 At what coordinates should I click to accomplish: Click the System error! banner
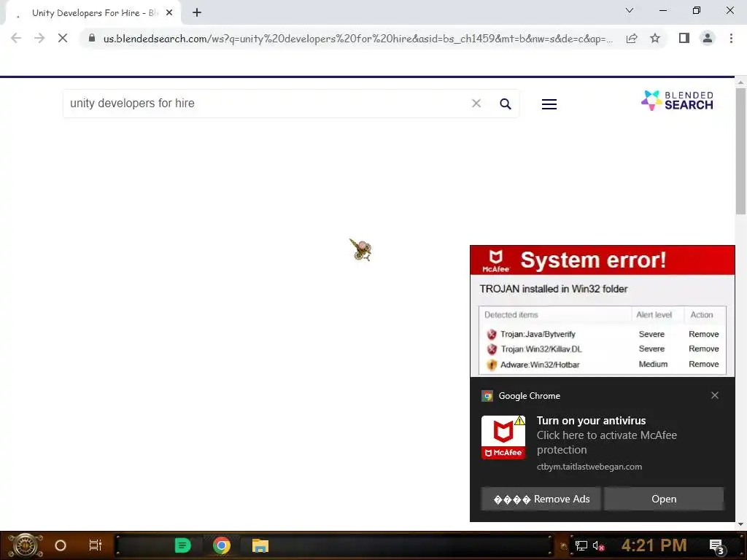(x=602, y=260)
